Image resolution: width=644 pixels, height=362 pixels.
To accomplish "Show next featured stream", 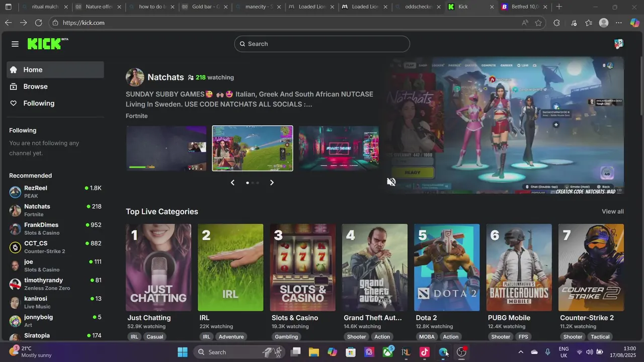I will (272, 183).
